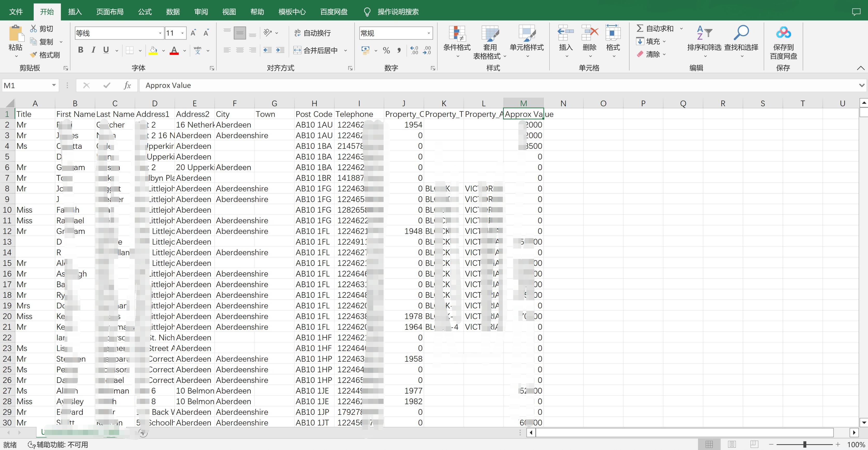Toggle Italic formatting
Screen dimensions: 868x450
[93, 50]
